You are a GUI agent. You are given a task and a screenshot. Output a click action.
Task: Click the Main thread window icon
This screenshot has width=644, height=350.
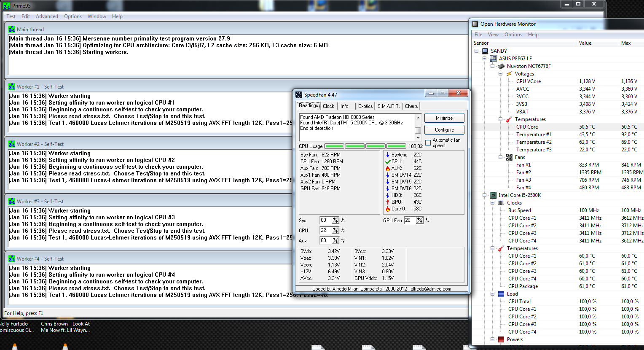pyautogui.click(x=12, y=29)
